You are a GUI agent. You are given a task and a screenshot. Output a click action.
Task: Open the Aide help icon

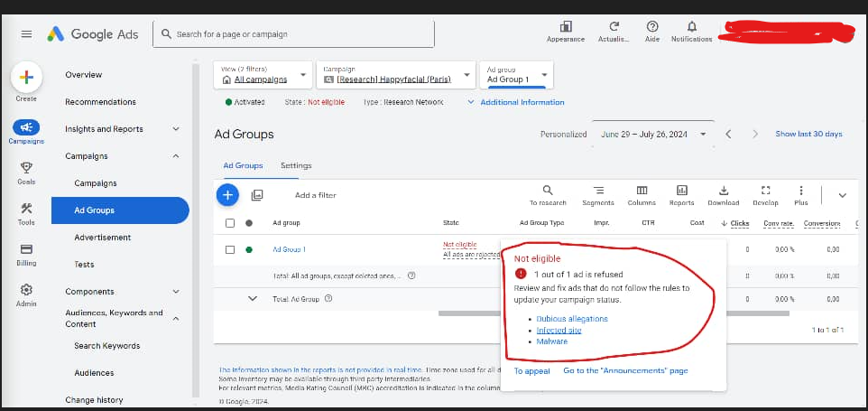(x=652, y=26)
